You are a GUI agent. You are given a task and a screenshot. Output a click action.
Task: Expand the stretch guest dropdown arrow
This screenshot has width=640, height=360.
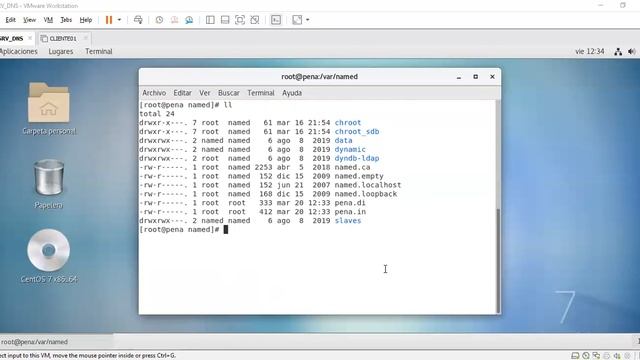point(308,20)
